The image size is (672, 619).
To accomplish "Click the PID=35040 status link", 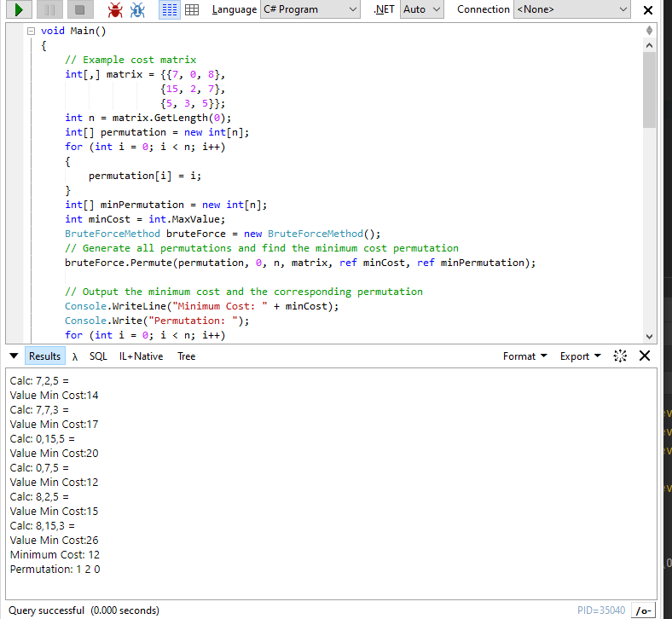I will click(601, 610).
